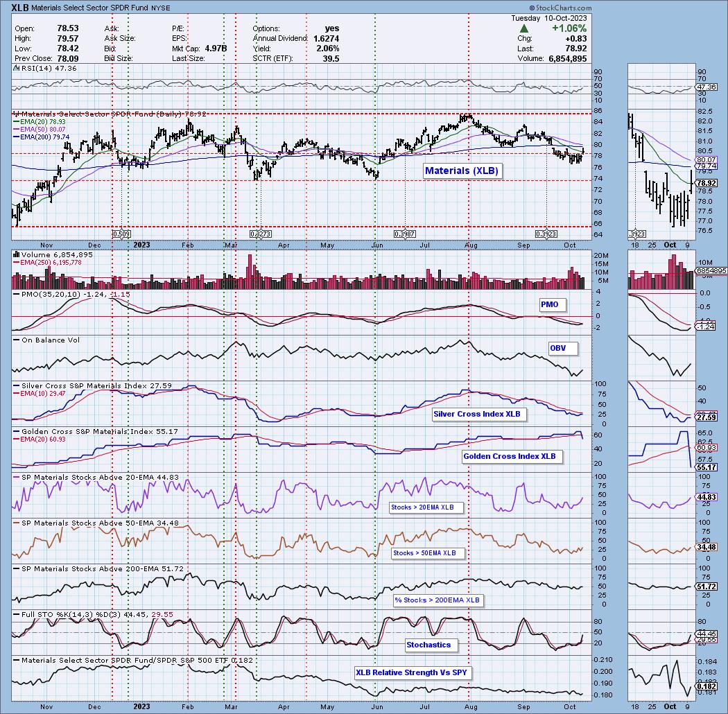Click the 27.59 Silver Cross tag on right axis
Viewport: 728px width, 714px height.
[x=707, y=418]
